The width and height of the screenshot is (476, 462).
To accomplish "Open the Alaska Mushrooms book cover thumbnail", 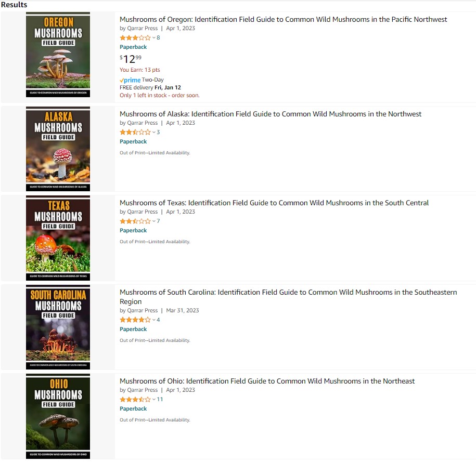I will click(58, 149).
